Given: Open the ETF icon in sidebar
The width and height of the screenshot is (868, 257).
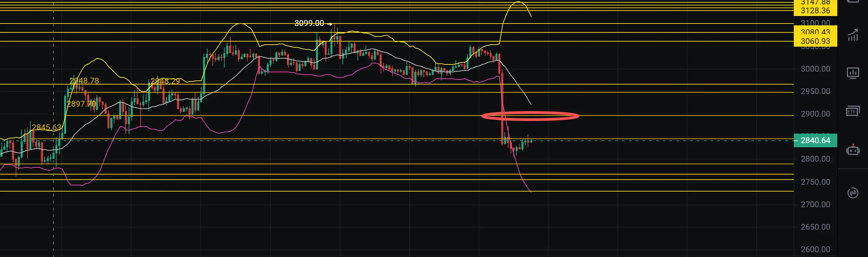Looking at the screenshot, I should [853, 111].
